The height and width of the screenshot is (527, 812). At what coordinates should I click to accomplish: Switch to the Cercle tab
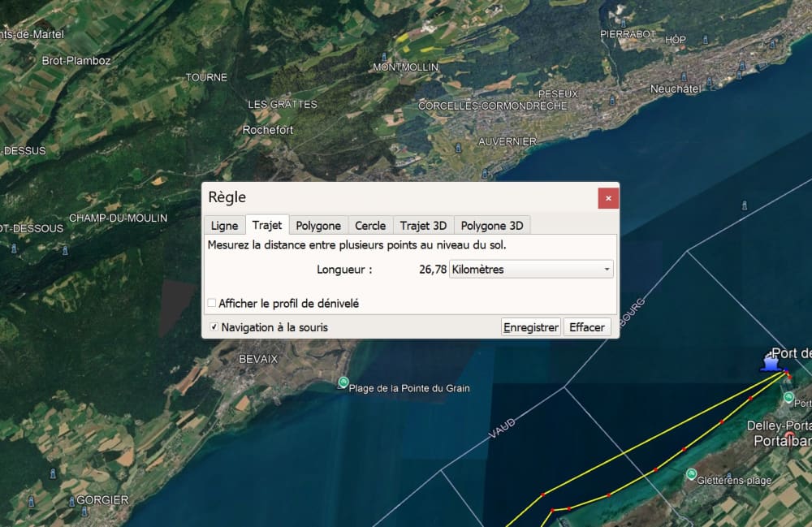point(370,226)
